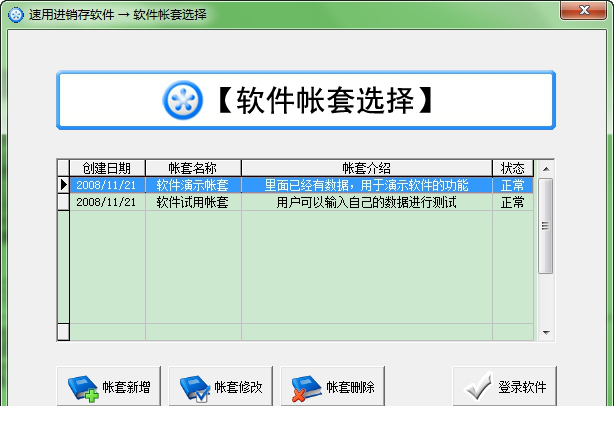Image resolution: width=614 pixels, height=422 pixels.
Task: Click the app icon in the title bar
Action: pyautogui.click(x=16, y=15)
